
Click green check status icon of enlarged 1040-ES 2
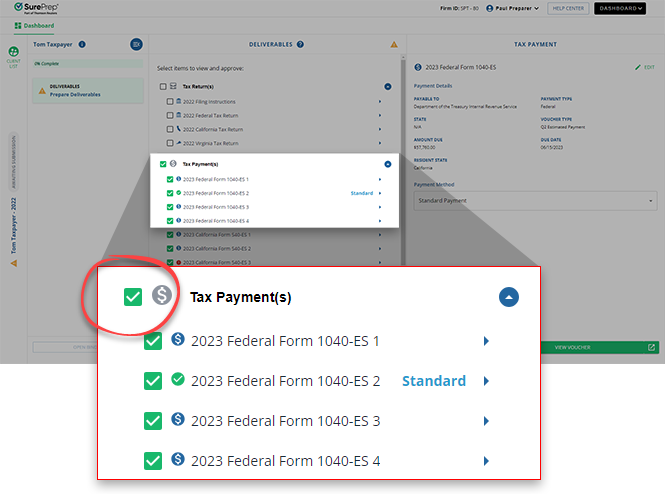pyautogui.click(x=178, y=380)
